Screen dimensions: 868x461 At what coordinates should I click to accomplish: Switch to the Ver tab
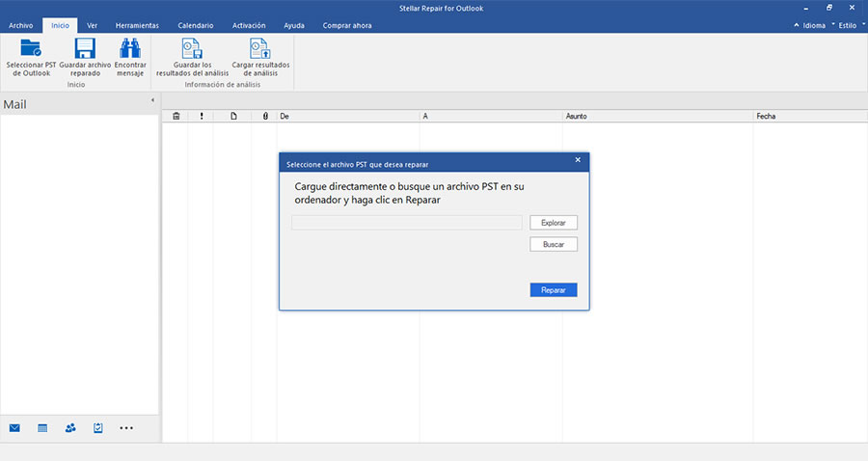coord(92,25)
